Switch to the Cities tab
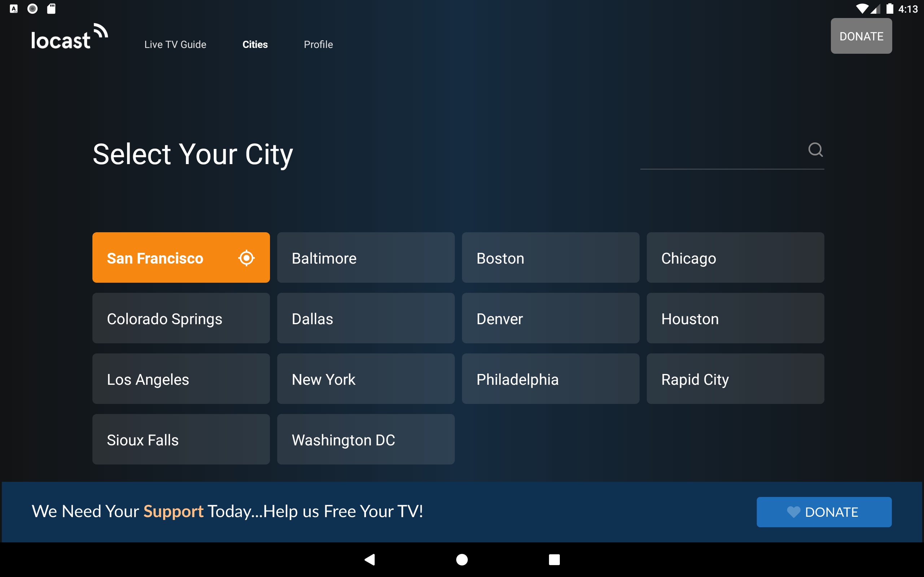924x577 pixels. (x=255, y=44)
